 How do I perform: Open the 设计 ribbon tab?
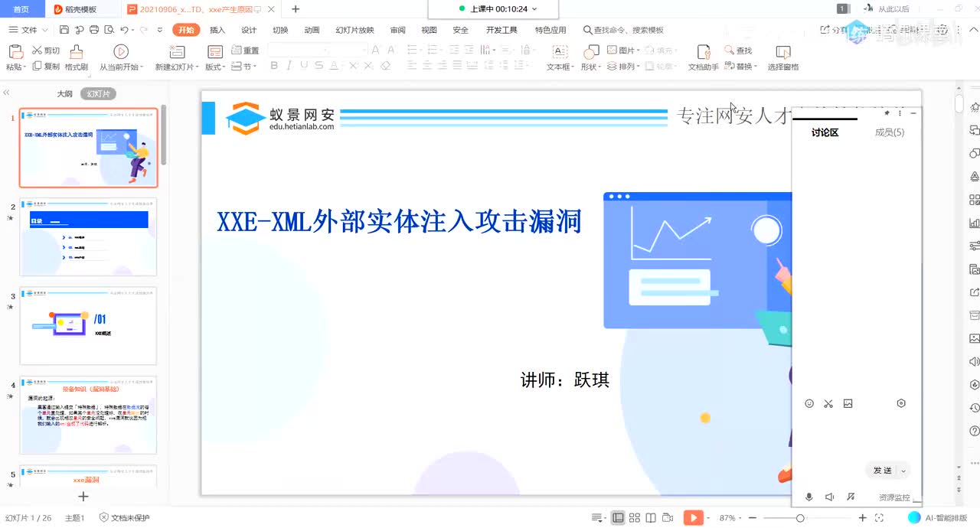[x=249, y=30]
